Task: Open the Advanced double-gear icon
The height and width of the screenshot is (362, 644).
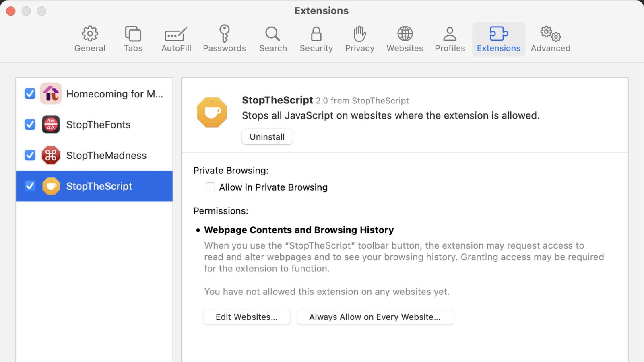Action: coord(550,34)
